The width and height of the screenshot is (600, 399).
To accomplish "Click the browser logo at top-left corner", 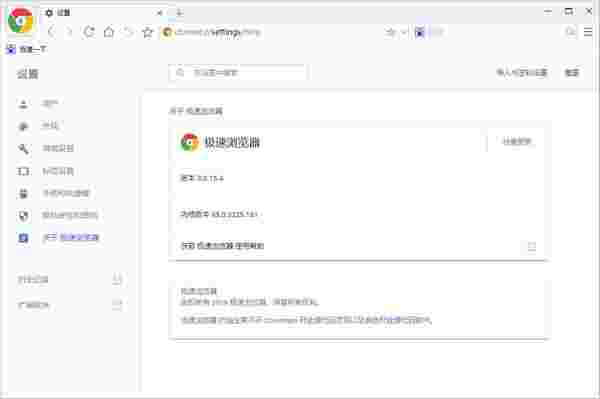I will pos(21,21).
